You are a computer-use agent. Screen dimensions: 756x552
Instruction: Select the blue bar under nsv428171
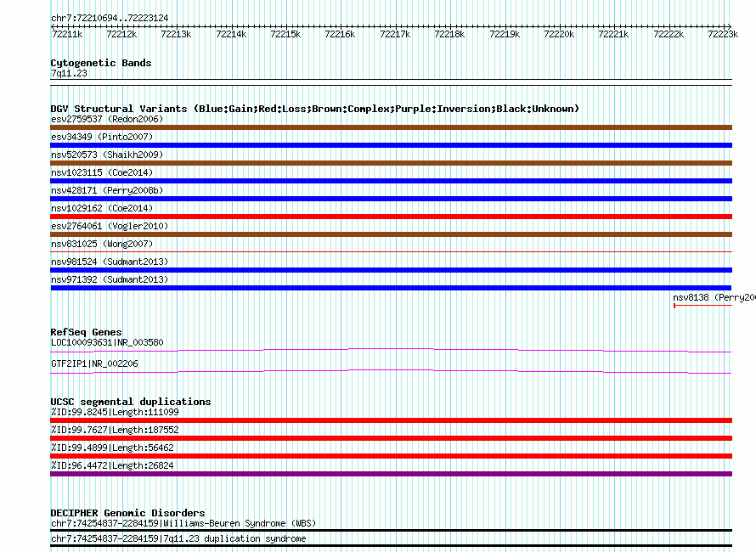391,199
